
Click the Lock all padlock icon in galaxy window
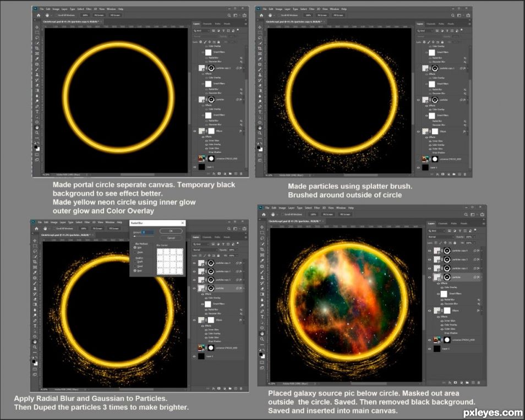tap(455, 243)
